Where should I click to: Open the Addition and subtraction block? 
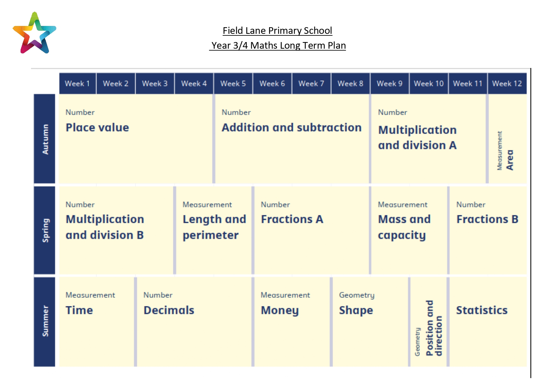(292, 139)
